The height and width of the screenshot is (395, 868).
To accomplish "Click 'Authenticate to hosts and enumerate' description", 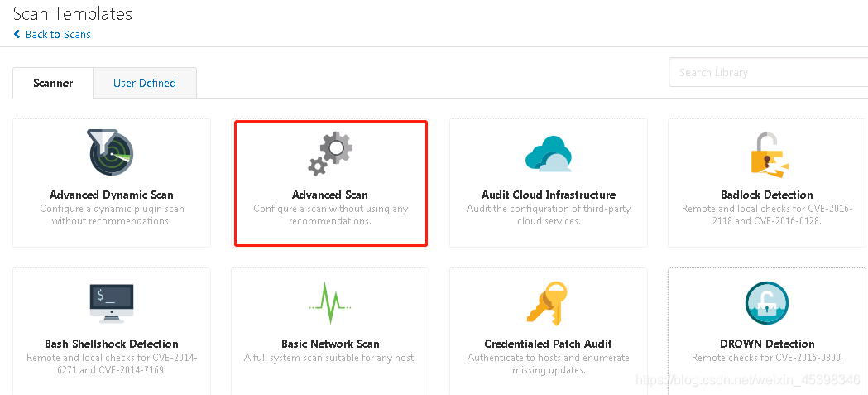I will point(548,358).
